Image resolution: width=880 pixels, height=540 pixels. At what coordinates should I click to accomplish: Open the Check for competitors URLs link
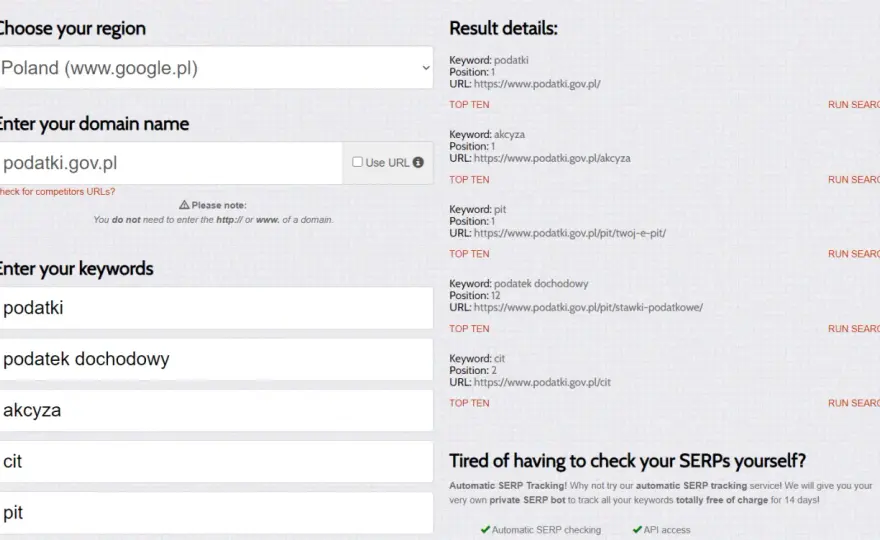57,191
